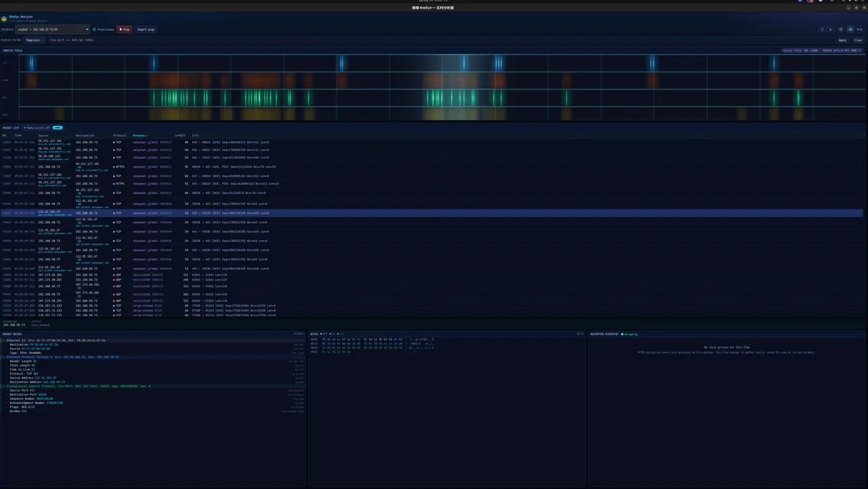
Task: Select the 中文 language option
Action: [x=859, y=29]
